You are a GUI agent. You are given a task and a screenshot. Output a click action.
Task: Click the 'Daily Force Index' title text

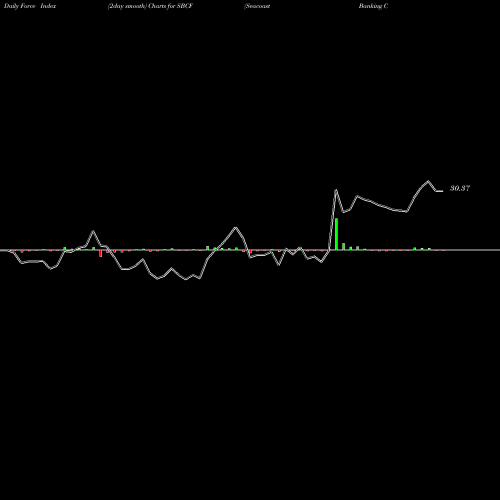pyautogui.click(x=30, y=6)
